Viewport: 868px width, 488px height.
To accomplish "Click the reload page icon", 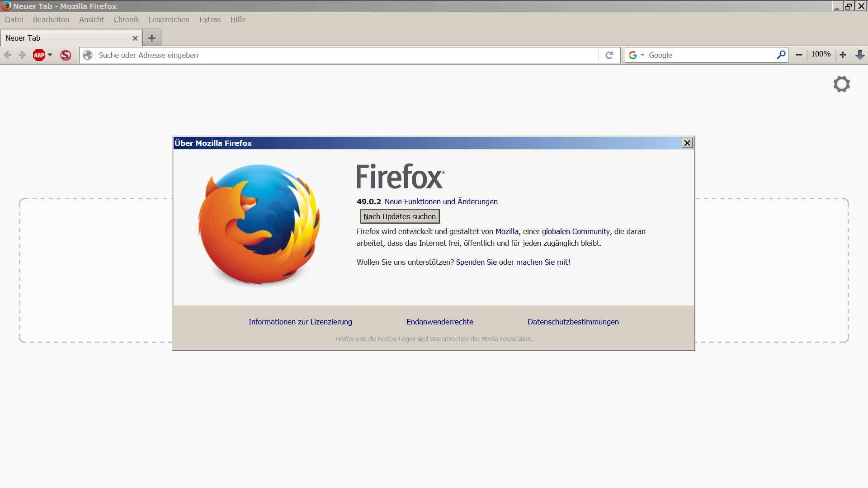I will 609,55.
